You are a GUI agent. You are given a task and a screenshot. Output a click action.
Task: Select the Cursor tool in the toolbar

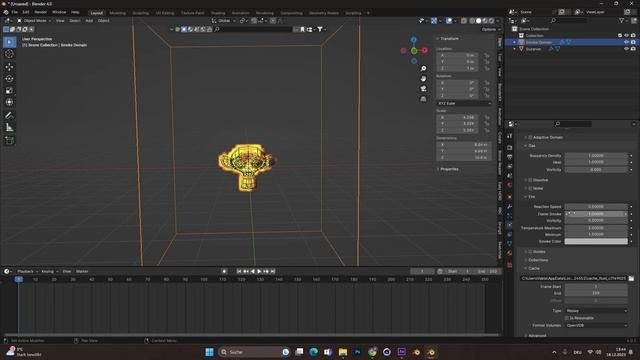coord(9,54)
